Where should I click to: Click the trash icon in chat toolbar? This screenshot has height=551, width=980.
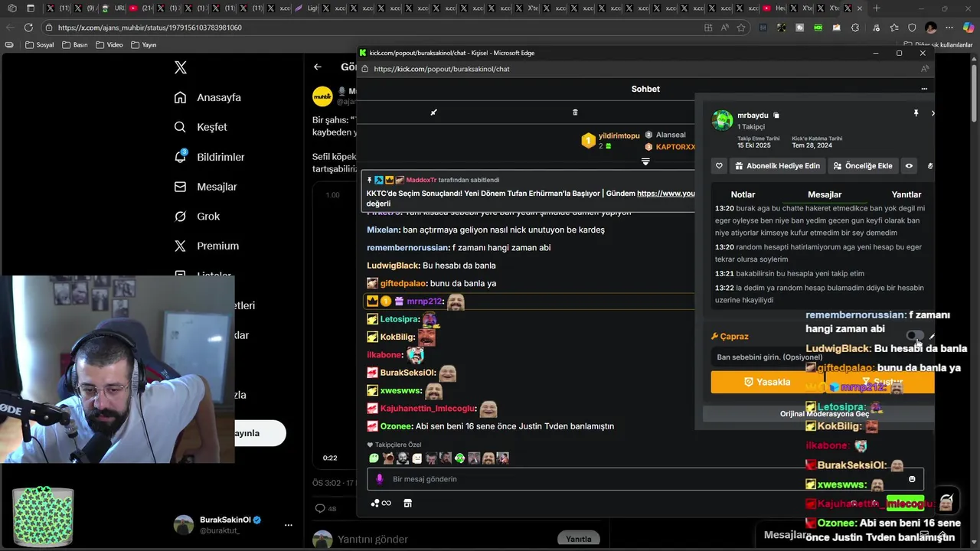[575, 112]
